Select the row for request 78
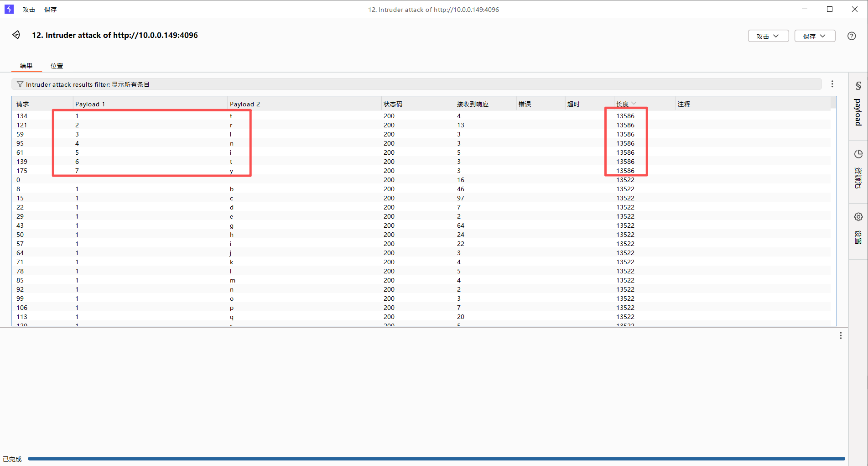Viewport: 868px width, 466px height. click(421, 271)
